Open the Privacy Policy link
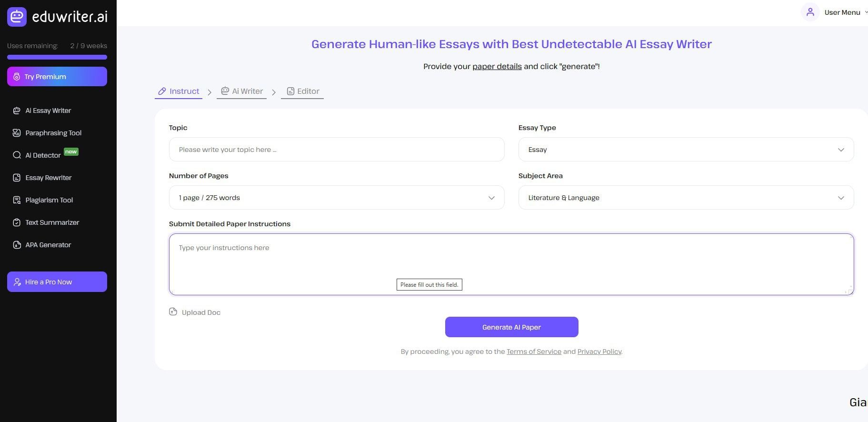 599,352
